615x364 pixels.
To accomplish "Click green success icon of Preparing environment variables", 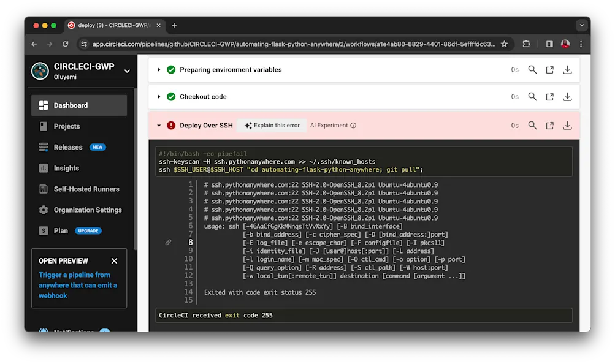I will click(x=171, y=70).
